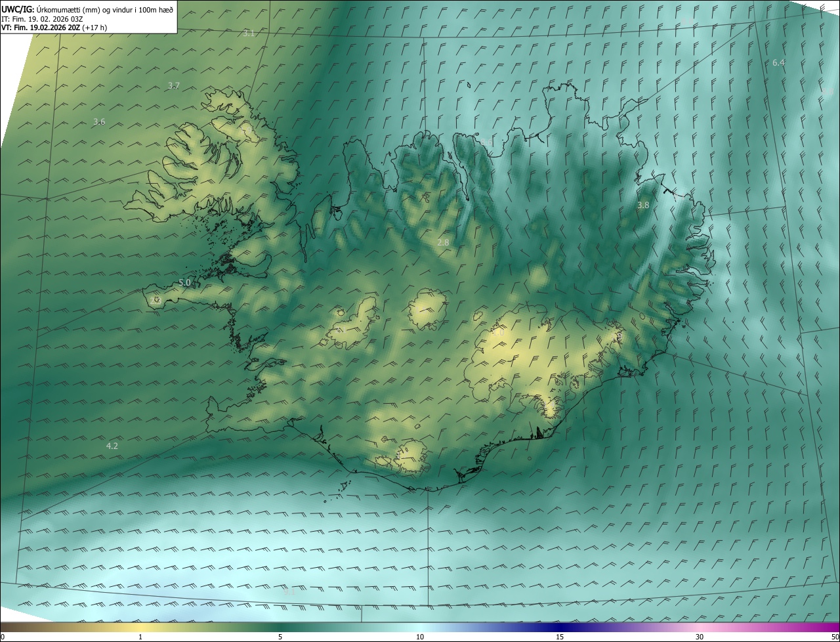Viewport: 840px width, 642px height.
Task: Click the '3.8' value label on the map
Action: pos(643,205)
